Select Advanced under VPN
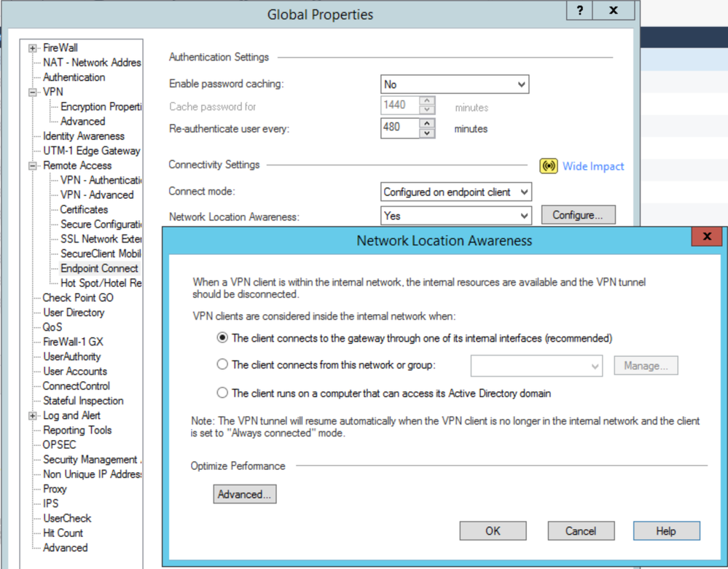The image size is (728, 569). (82, 121)
